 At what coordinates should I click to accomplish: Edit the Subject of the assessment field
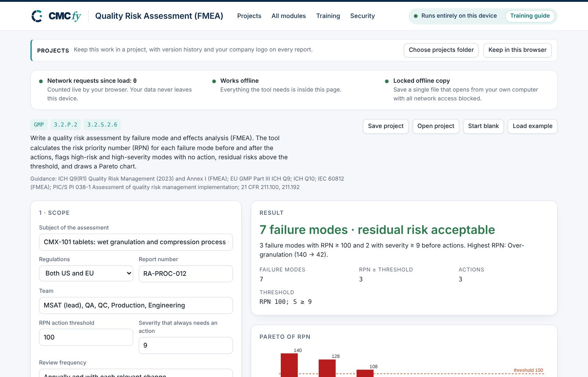coord(136,242)
